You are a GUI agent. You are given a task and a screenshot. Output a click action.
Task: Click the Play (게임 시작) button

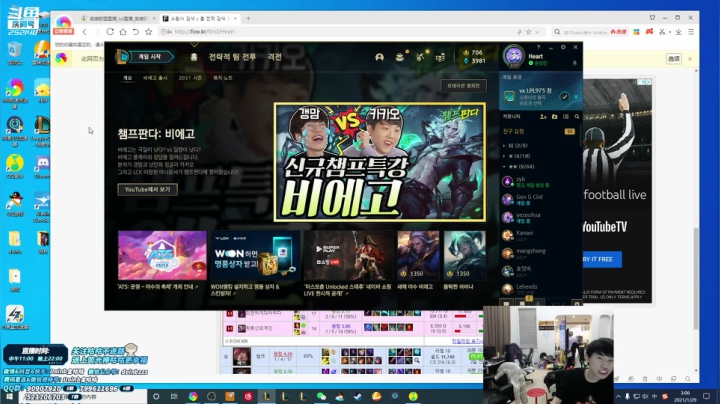click(152, 56)
